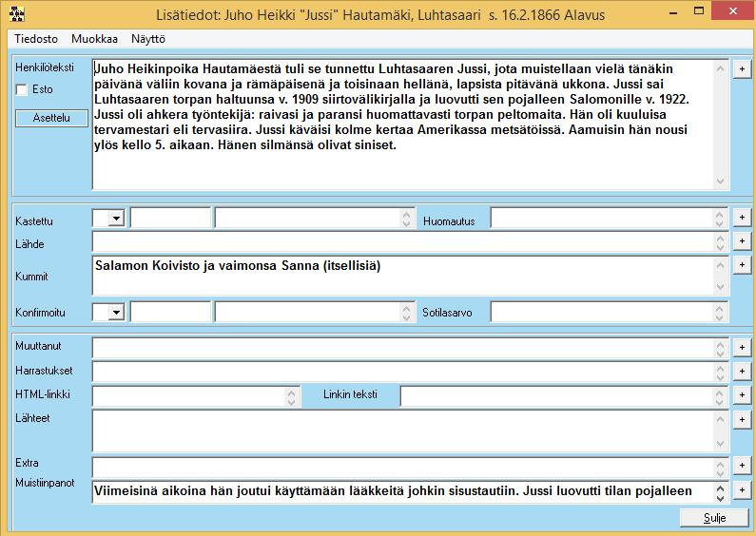The height and width of the screenshot is (536, 756).
Task: Maximize the Lisätiedot window
Action: pos(699,11)
